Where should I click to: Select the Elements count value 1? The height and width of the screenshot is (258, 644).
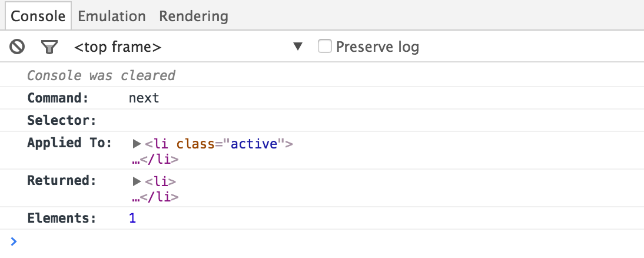(x=132, y=219)
